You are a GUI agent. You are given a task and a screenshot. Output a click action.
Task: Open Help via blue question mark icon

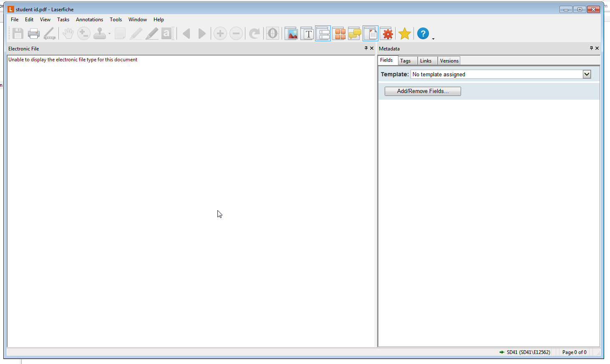(423, 34)
